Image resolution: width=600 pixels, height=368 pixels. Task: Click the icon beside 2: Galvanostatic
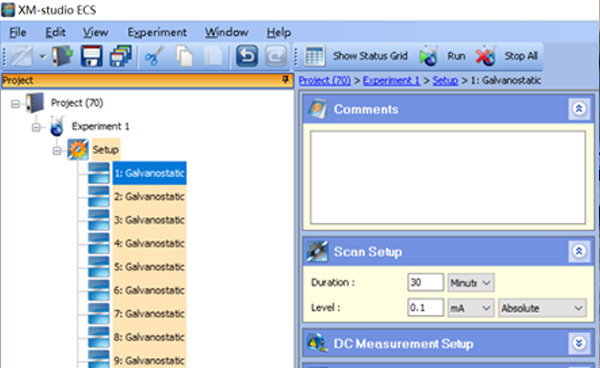[99, 197]
